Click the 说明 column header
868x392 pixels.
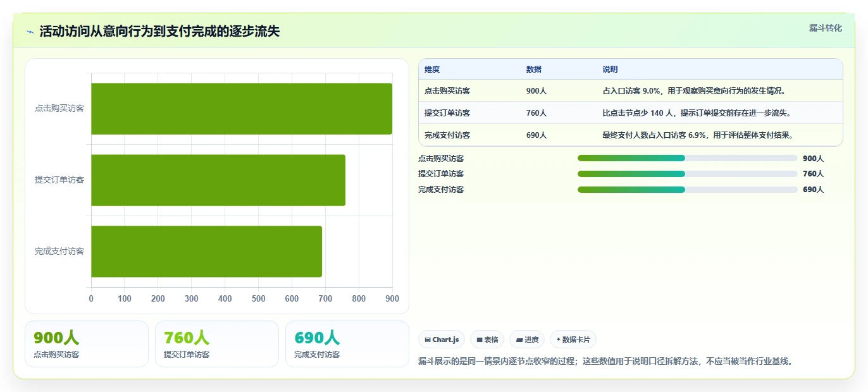point(610,70)
